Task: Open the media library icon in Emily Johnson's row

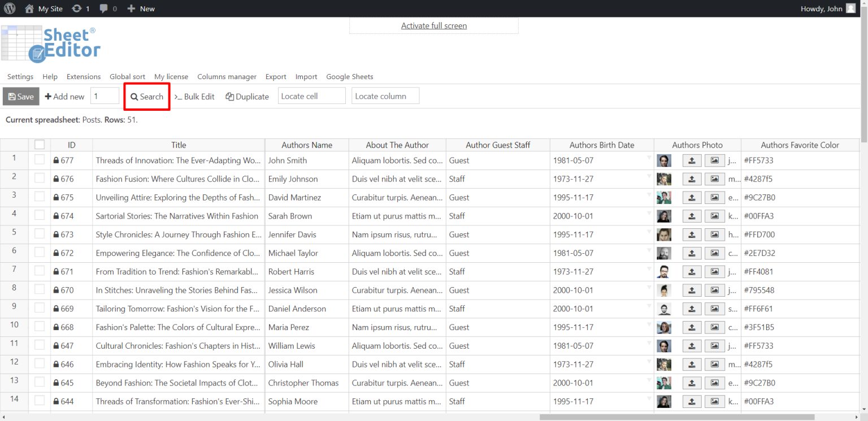Action: pos(714,179)
